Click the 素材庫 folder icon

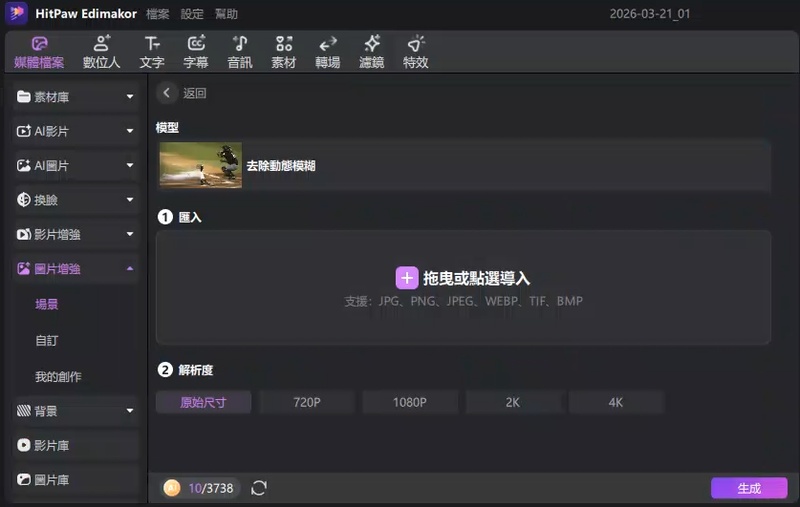23,97
